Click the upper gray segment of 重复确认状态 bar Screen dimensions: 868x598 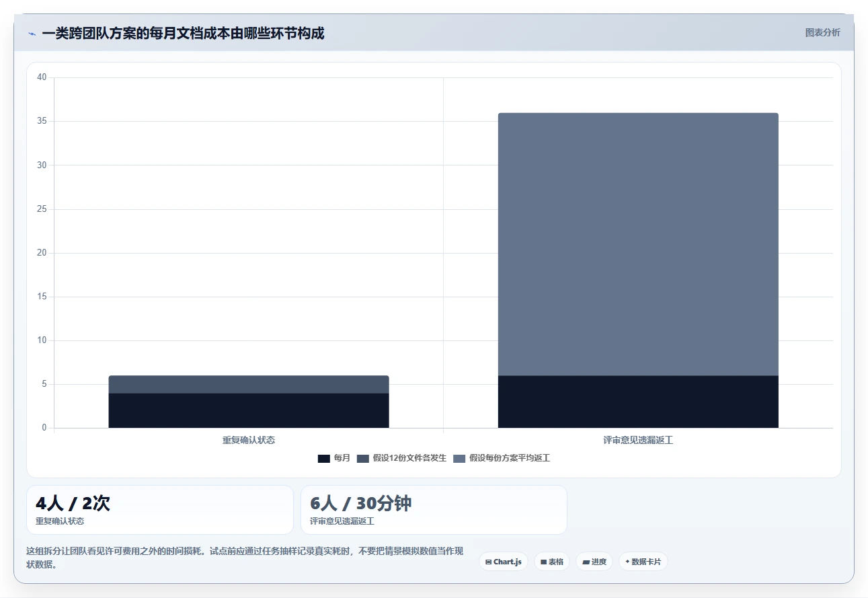click(x=249, y=384)
